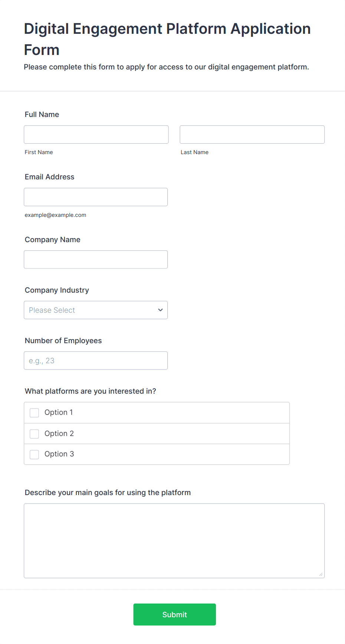Screen dimensions: 345x644
Task: Click the 'Number of Employees' label
Action: [x=63, y=341]
